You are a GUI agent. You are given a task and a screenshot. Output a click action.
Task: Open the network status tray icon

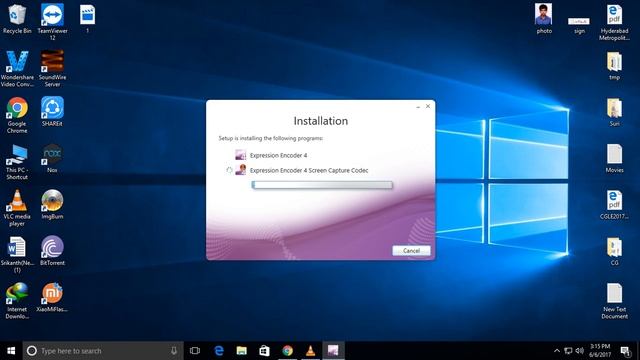568,351
